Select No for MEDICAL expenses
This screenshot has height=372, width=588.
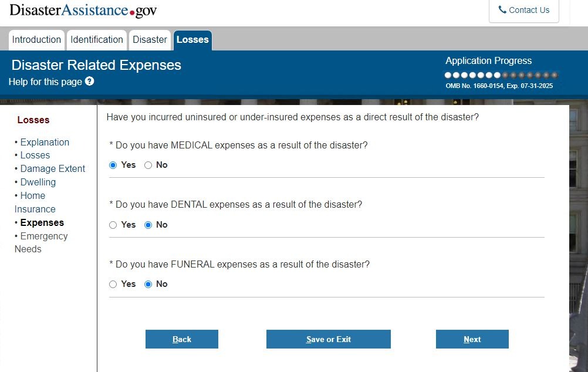click(148, 165)
